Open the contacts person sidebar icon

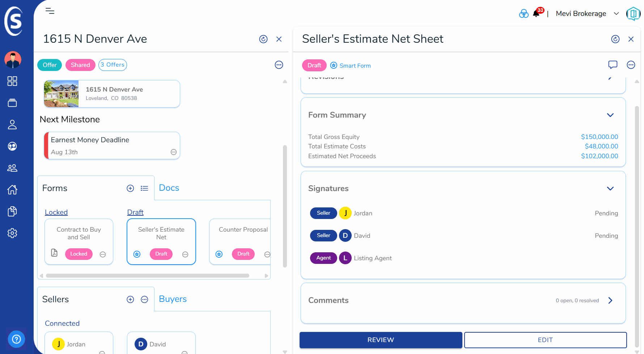(x=12, y=125)
